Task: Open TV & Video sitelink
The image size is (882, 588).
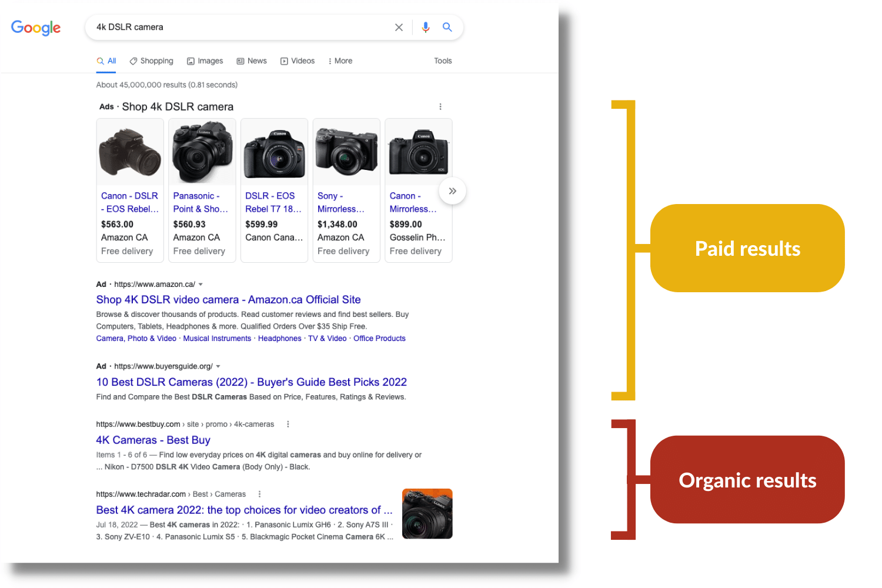Action: tap(328, 339)
